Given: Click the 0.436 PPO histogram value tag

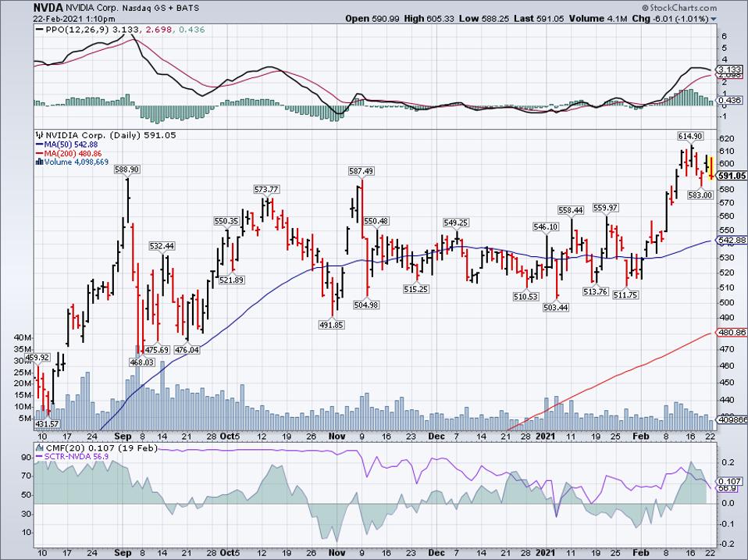Looking at the screenshot, I should click(729, 100).
